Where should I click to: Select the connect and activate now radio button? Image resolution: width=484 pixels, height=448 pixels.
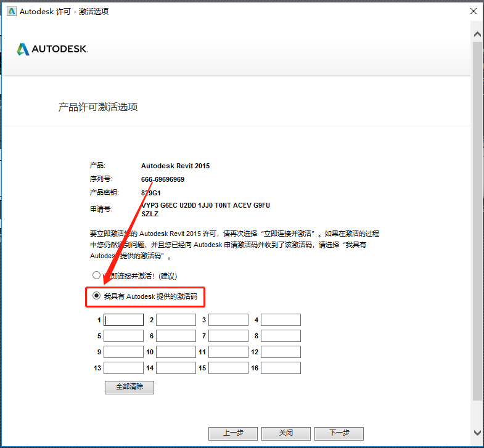[x=96, y=275]
